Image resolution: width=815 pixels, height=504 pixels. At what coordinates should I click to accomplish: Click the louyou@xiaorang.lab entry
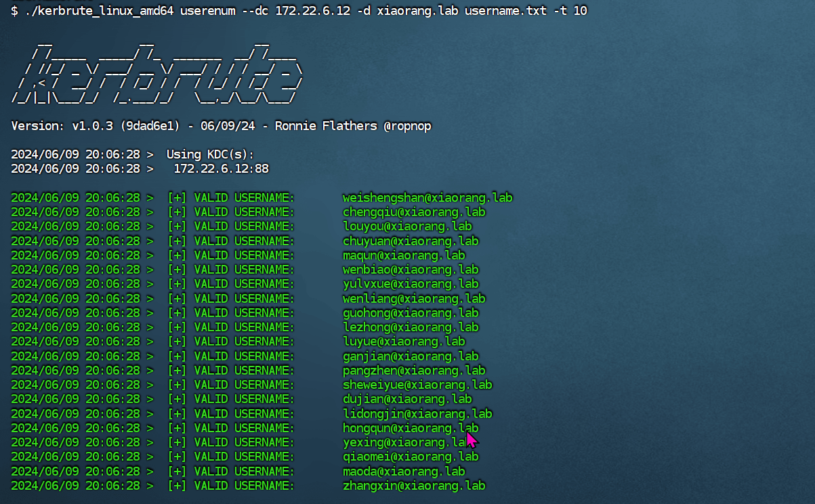point(406,226)
